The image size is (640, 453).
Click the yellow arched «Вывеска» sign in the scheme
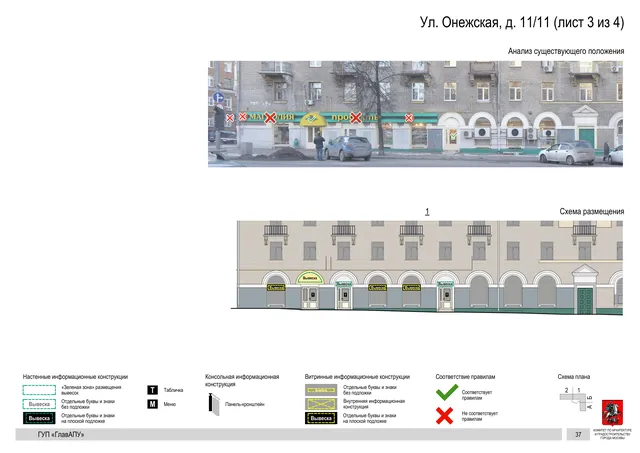coord(310,278)
